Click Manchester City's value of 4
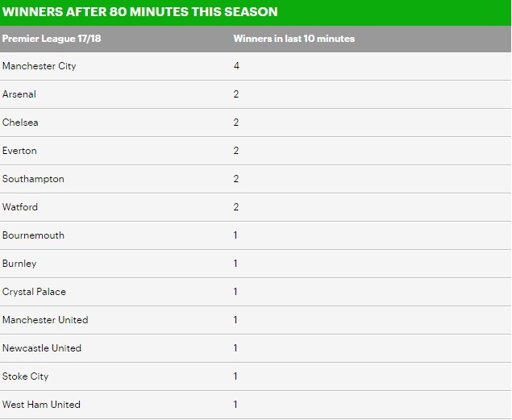 pyautogui.click(x=236, y=66)
